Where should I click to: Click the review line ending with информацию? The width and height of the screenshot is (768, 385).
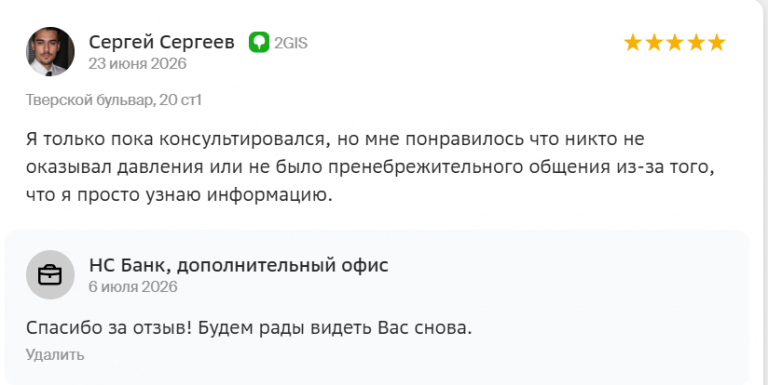click(x=179, y=195)
